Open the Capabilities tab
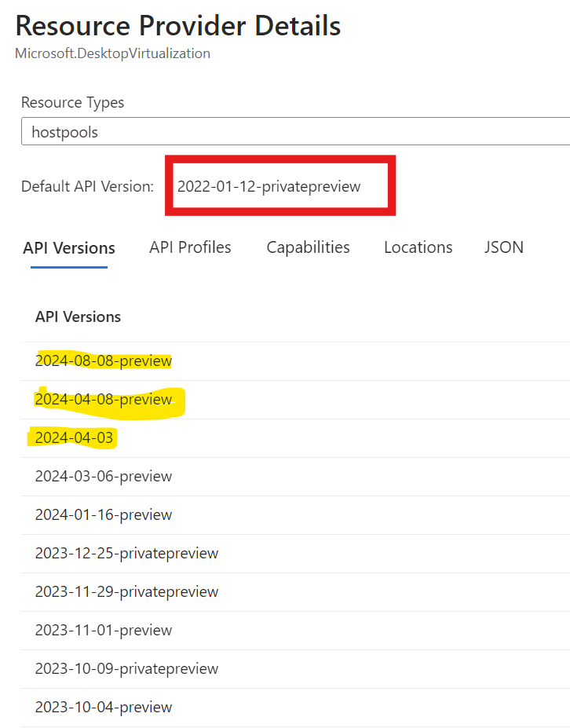 pos(308,247)
